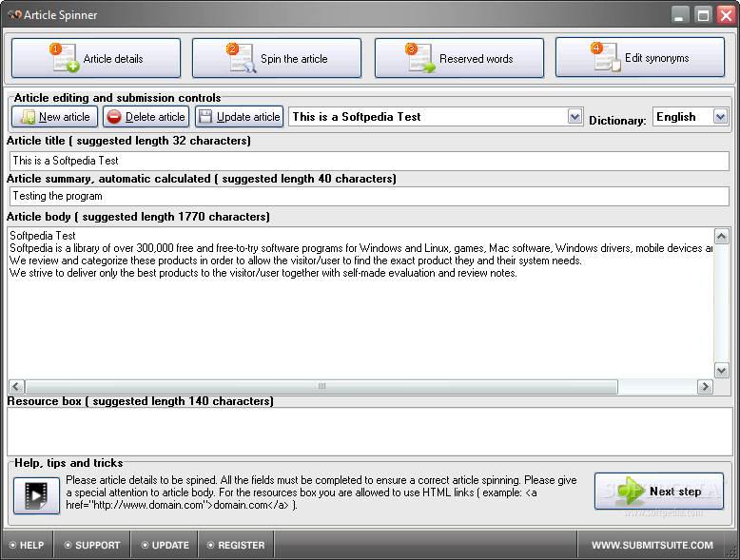Go to Spin the article step

click(x=277, y=58)
